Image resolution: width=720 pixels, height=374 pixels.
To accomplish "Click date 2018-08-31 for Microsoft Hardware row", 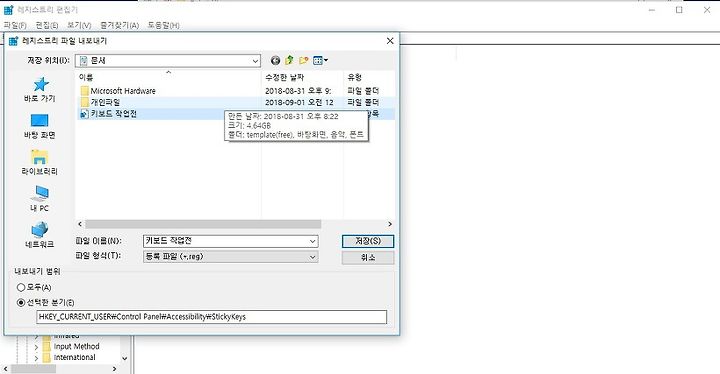I will click(298, 91).
